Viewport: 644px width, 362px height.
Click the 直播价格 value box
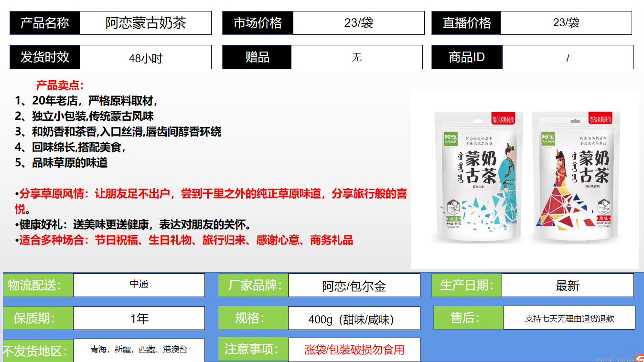[x=566, y=23]
